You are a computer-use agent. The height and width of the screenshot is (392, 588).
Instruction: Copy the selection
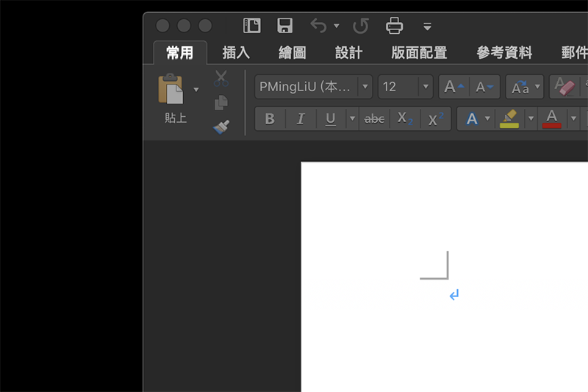pos(221,103)
